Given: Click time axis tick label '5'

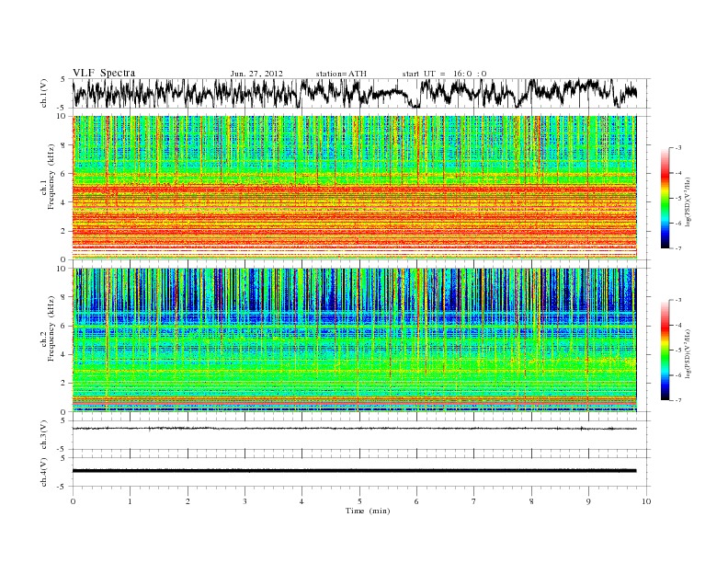Looking at the screenshot, I should [359, 501].
